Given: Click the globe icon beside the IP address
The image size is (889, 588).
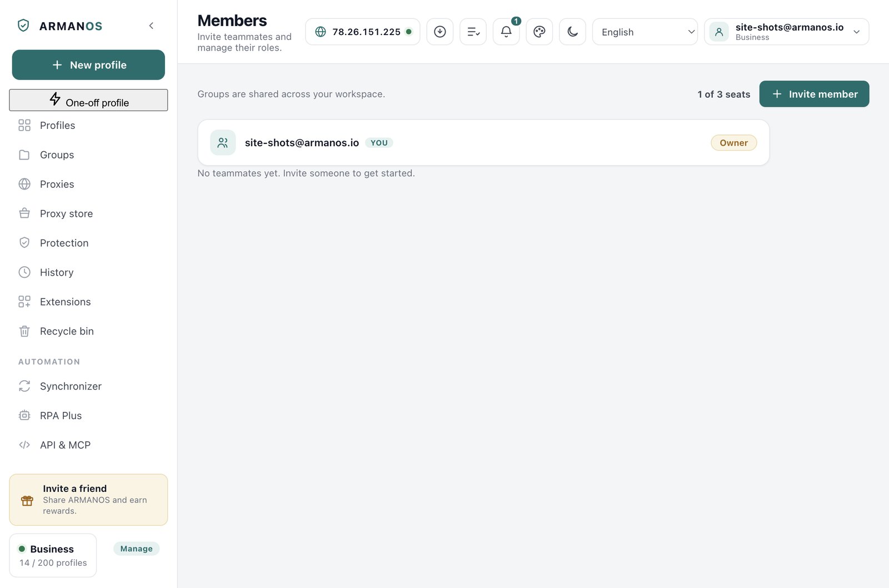Looking at the screenshot, I should point(321,32).
